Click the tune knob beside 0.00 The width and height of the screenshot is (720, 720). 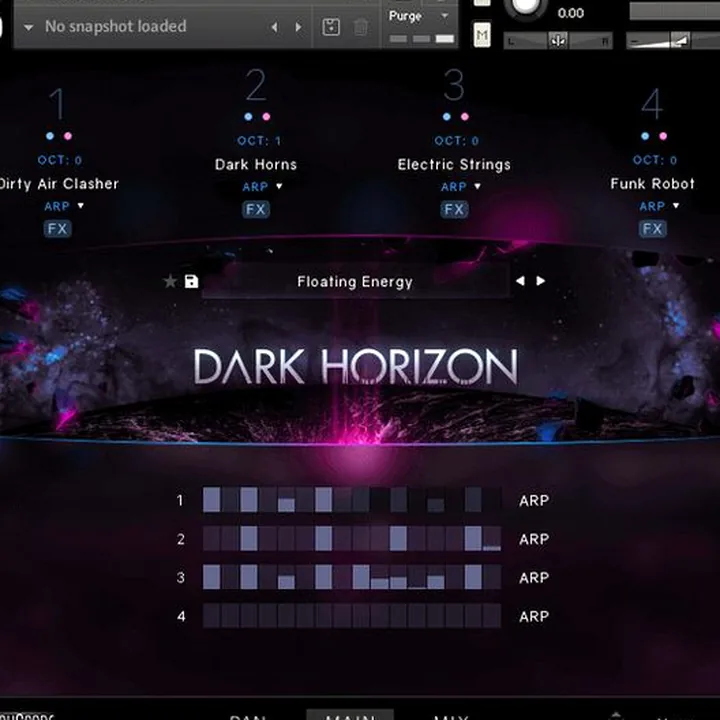click(x=526, y=7)
